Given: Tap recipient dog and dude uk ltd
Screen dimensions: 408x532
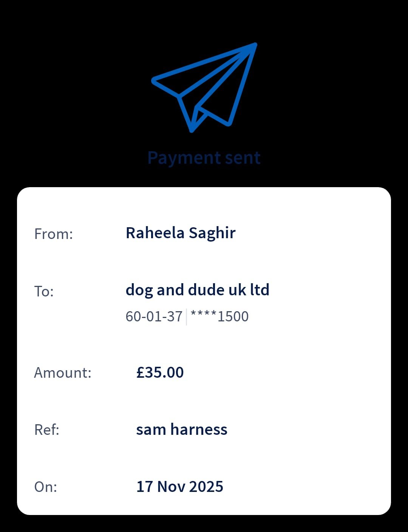Looking at the screenshot, I should pyautogui.click(x=197, y=290).
